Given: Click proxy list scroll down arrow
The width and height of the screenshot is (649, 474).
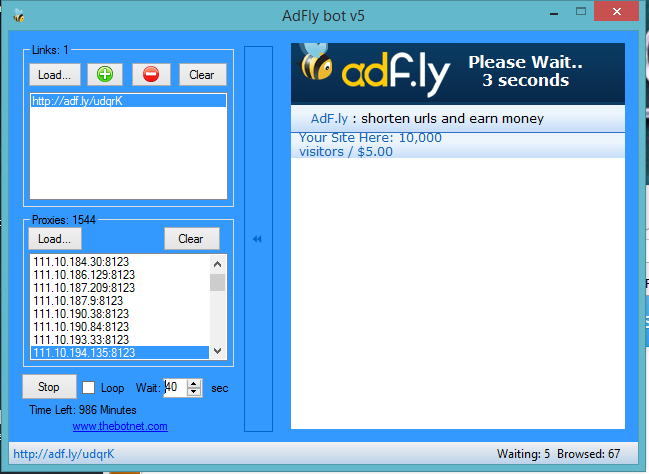Looking at the screenshot, I should (218, 351).
